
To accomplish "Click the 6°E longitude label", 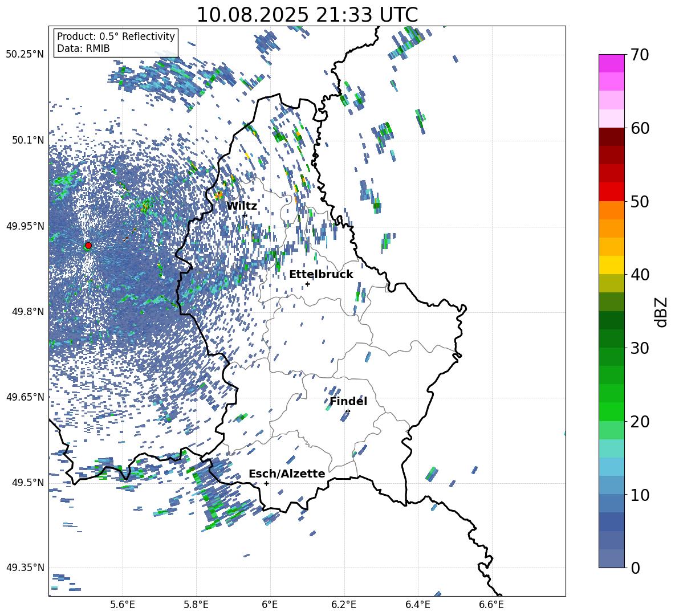I will (x=270, y=605).
